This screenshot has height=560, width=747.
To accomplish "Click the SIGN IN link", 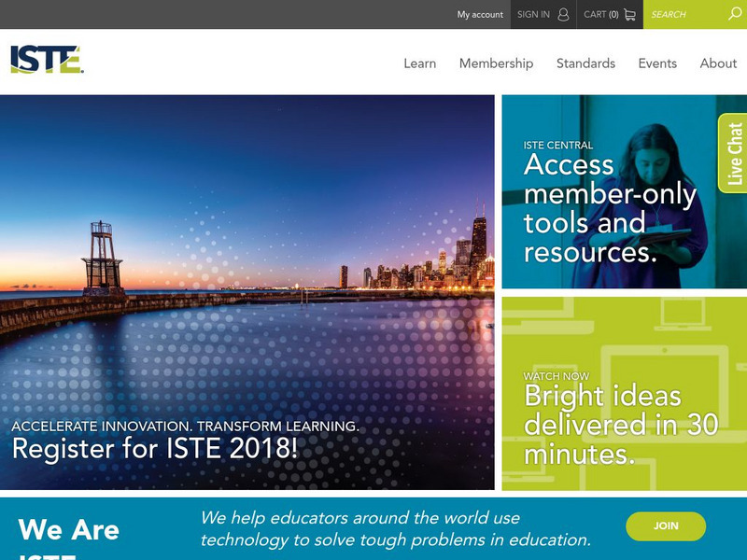I will (x=533, y=14).
